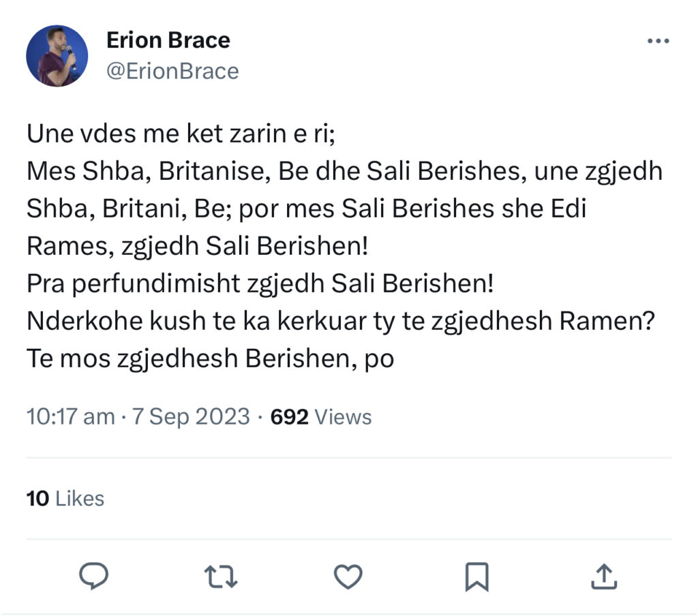This screenshot has height=616, width=698.
Task: Repost the tweet using the retweet icon
Action: tap(222, 578)
